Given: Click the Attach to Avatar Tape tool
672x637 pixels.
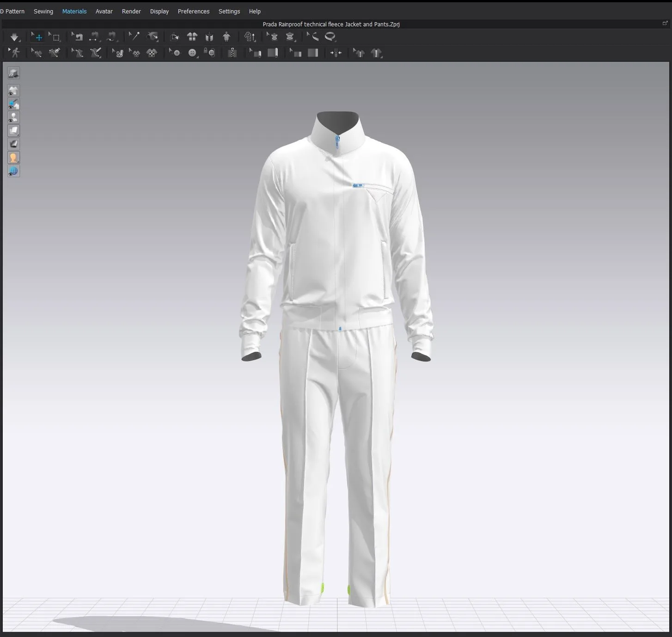Looking at the screenshot, I should (x=290, y=37).
